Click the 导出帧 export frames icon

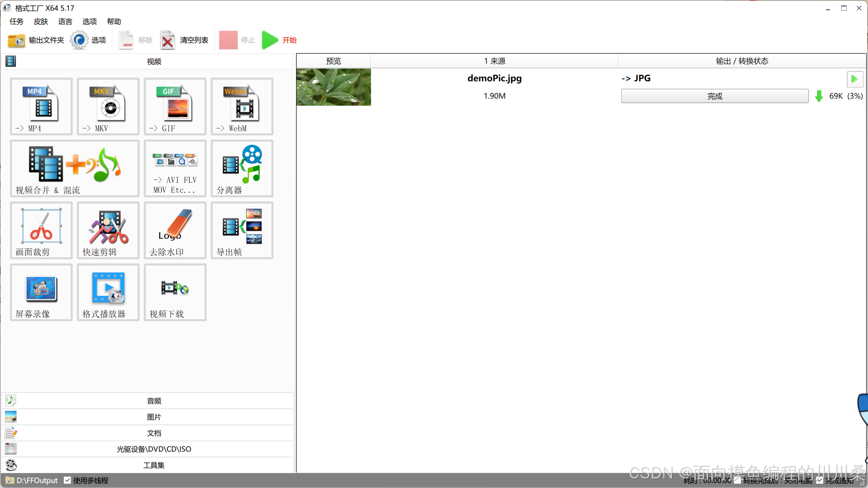tap(242, 230)
